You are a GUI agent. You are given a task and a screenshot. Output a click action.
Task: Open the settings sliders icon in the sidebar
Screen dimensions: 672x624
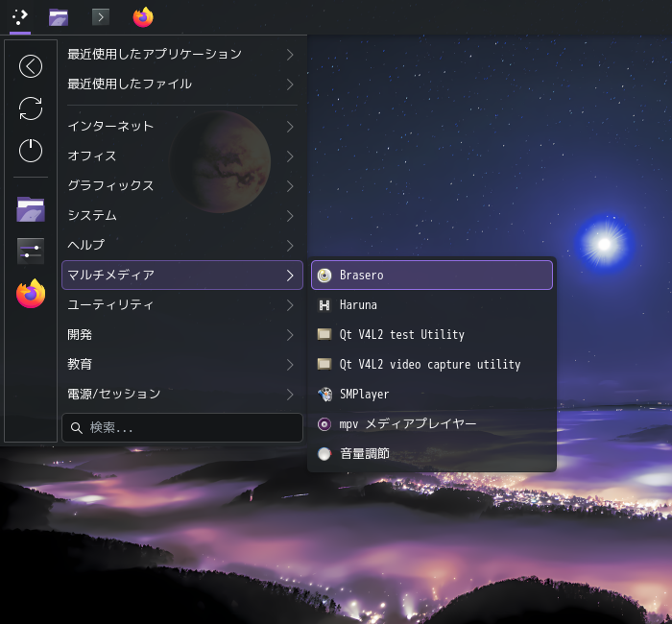[x=31, y=252]
